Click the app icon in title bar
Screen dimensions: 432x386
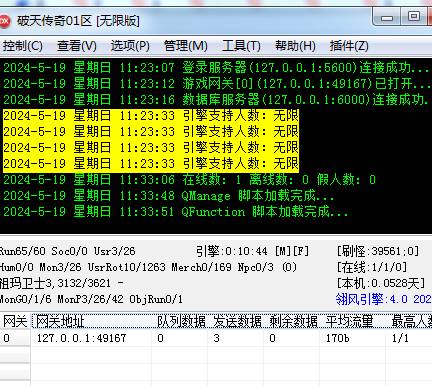point(5,21)
